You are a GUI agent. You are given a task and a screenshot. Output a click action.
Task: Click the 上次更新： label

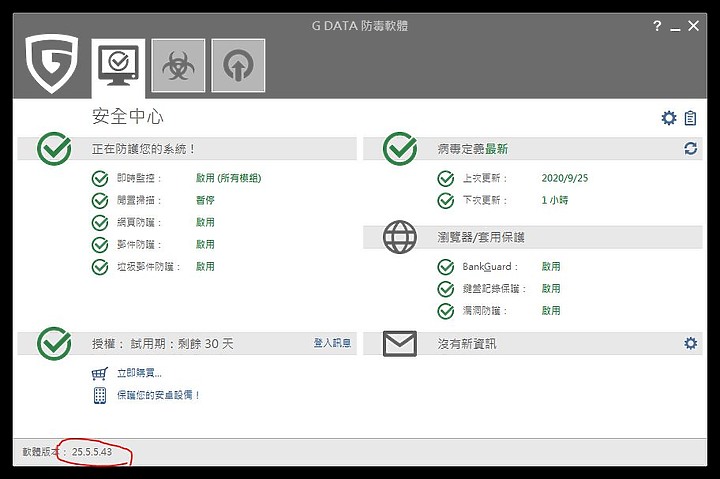point(485,178)
